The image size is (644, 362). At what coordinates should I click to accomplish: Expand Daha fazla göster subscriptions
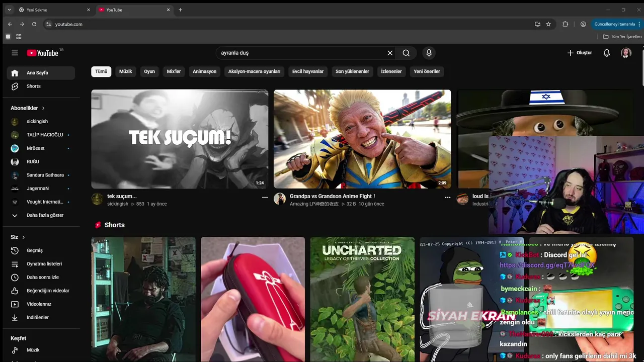click(41, 215)
